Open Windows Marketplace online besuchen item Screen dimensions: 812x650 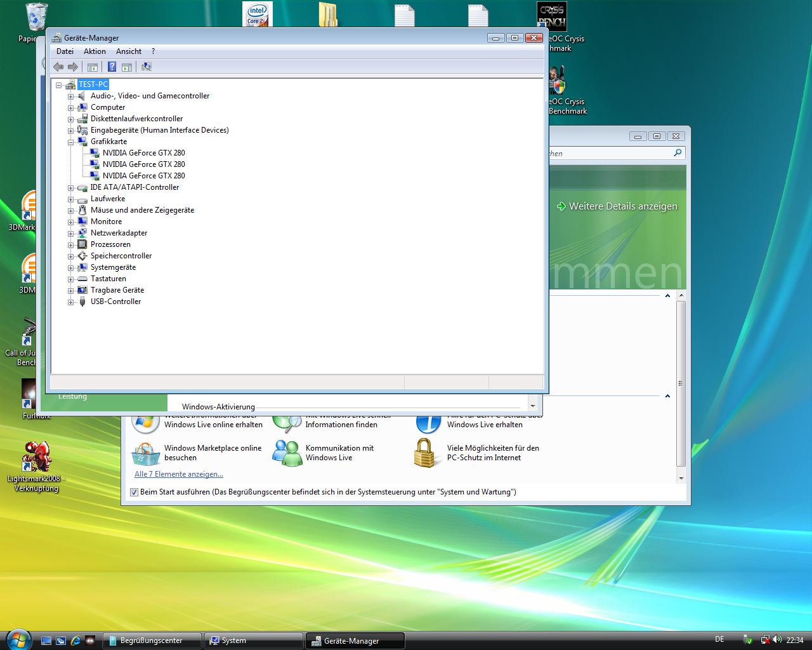click(x=198, y=453)
